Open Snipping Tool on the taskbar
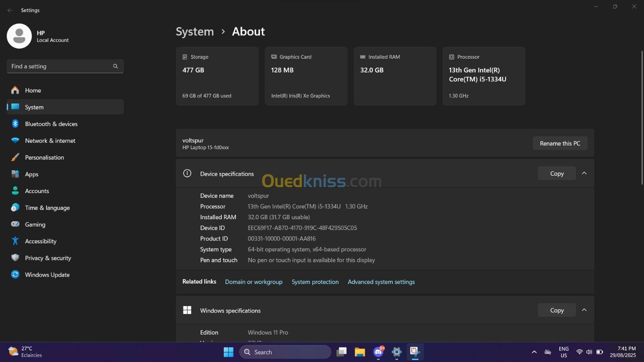The image size is (644, 362). point(415,352)
